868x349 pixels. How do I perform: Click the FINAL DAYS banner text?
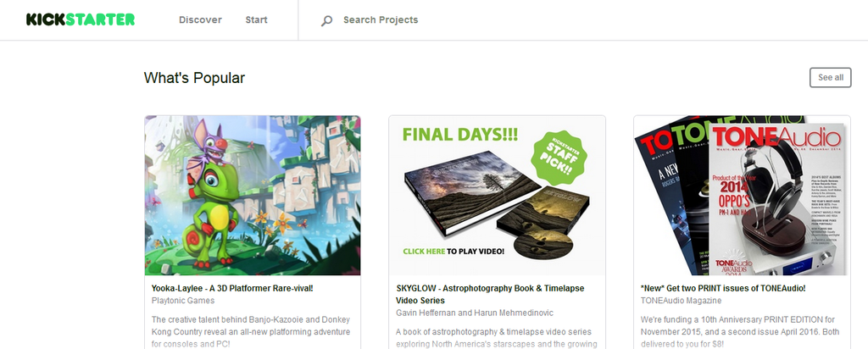[460, 135]
